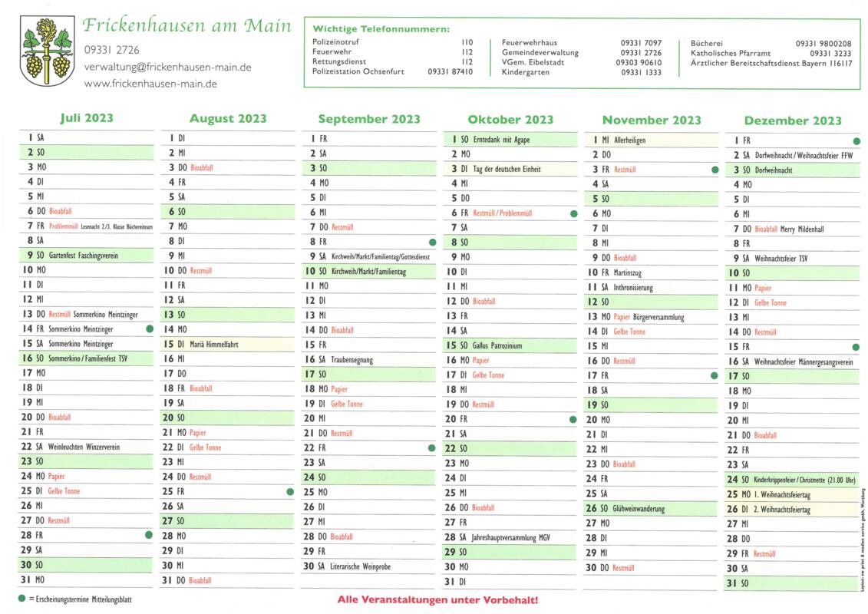Viewport: 868px width, 614px height.
Task: Click the Erscheinungstermine Mitteilungsblatt legend text
Action: [81, 599]
